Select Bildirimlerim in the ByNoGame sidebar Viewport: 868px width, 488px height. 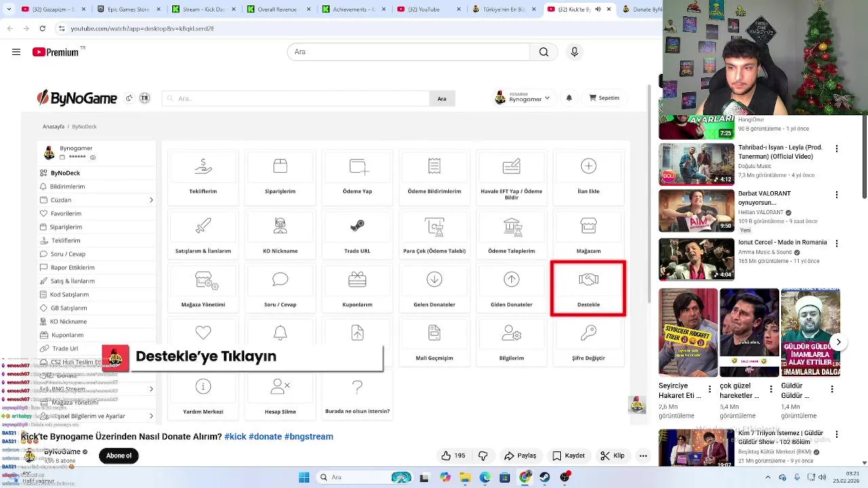click(67, 186)
